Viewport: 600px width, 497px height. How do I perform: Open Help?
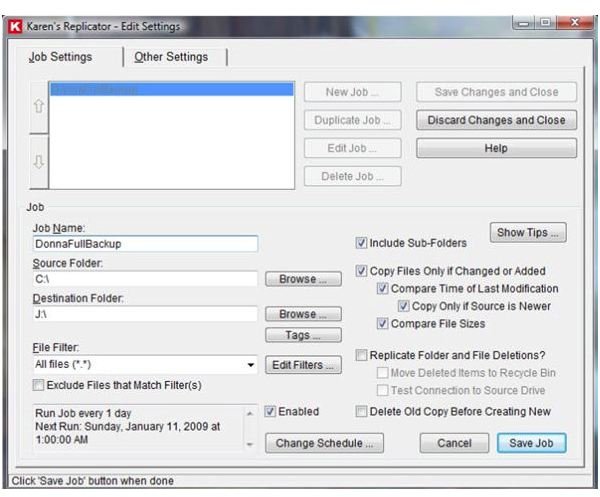coord(496,148)
